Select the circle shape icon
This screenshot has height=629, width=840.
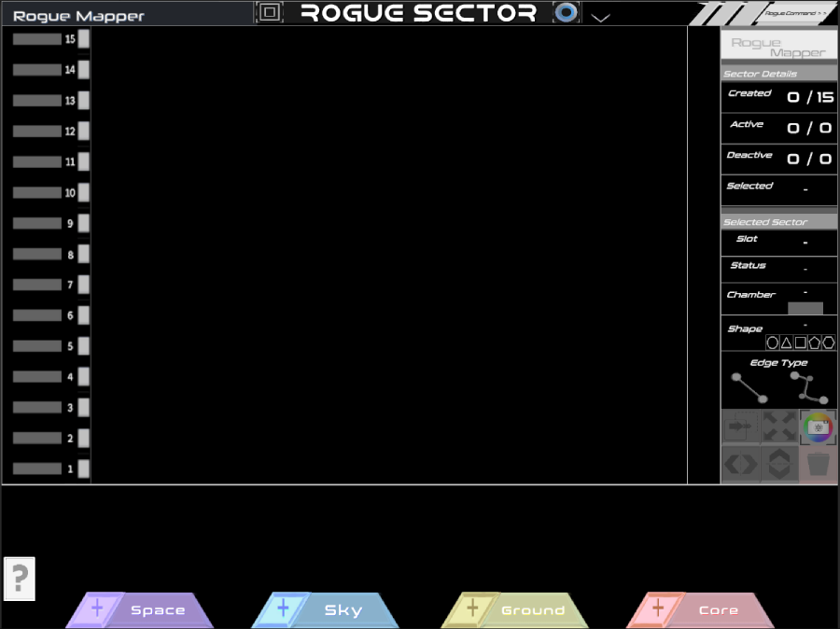[x=772, y=342]
